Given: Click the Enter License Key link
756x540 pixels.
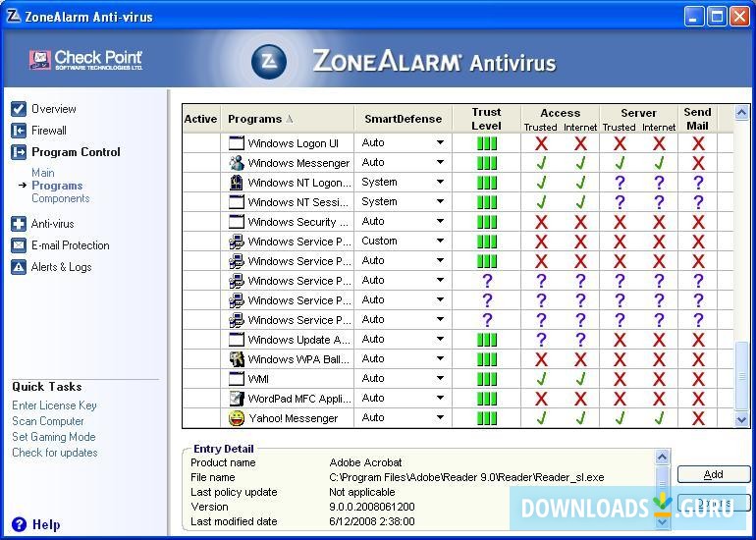Looking at the screenshot, I should [54, 405].
